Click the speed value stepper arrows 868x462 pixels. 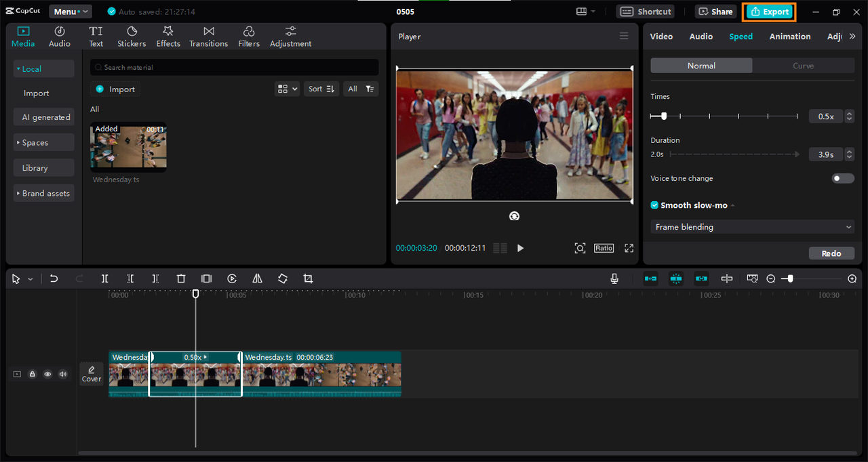850,117
